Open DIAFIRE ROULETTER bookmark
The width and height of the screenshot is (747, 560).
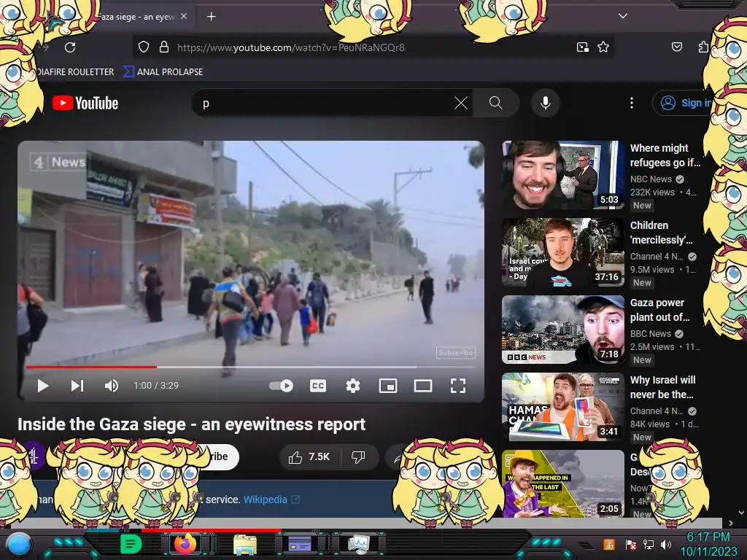[x=75, y=72]
